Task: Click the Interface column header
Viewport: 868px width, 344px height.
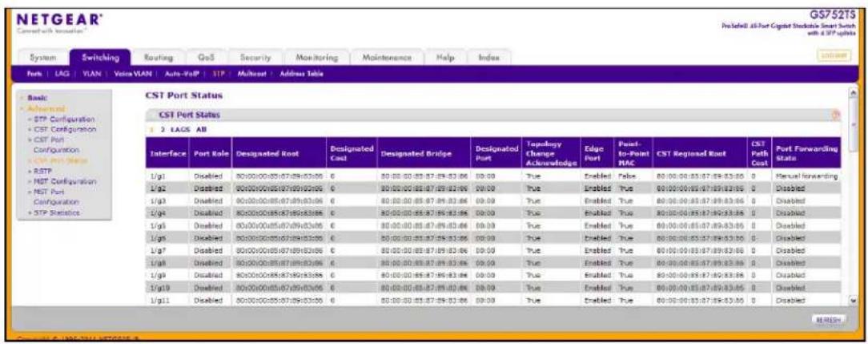Action: coord(167,153)
